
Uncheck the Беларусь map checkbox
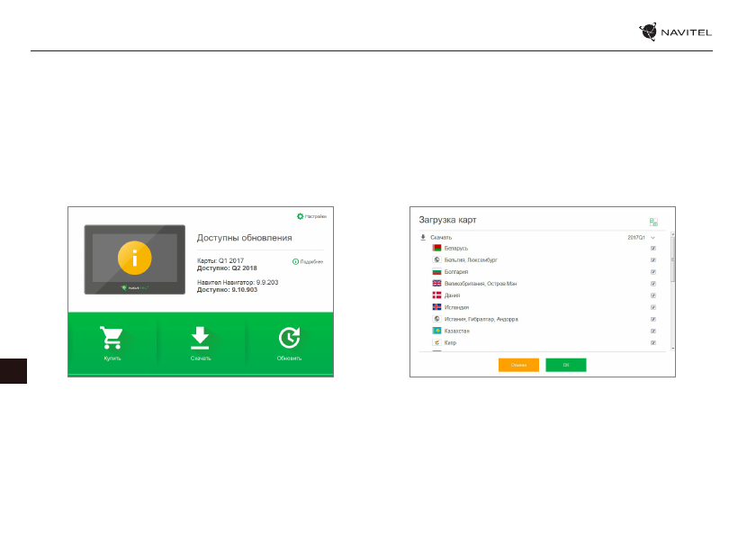[652, 248]
